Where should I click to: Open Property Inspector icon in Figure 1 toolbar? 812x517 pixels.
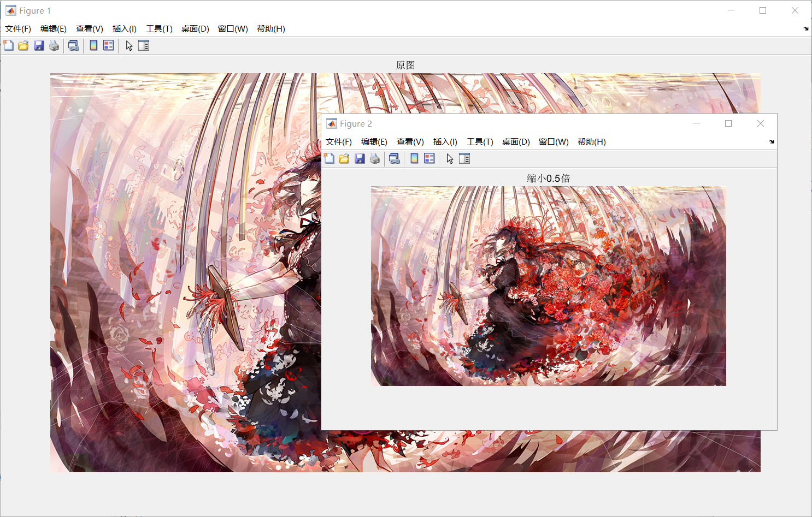144,45
